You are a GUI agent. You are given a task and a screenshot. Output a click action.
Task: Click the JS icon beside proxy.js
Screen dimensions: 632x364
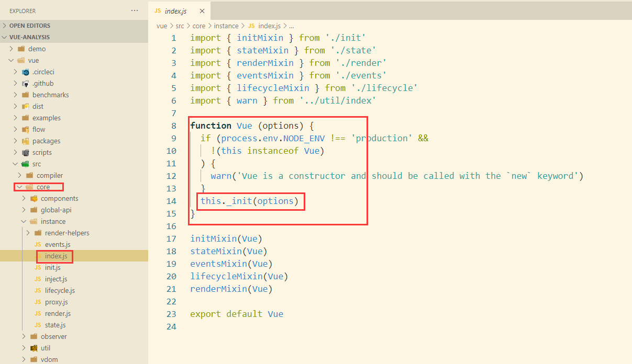tap(38, 302)
